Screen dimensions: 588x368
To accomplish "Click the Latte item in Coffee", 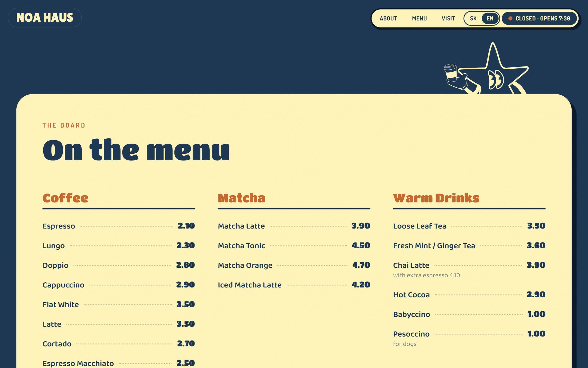I will pyautogui.click(x=119, y=324).
